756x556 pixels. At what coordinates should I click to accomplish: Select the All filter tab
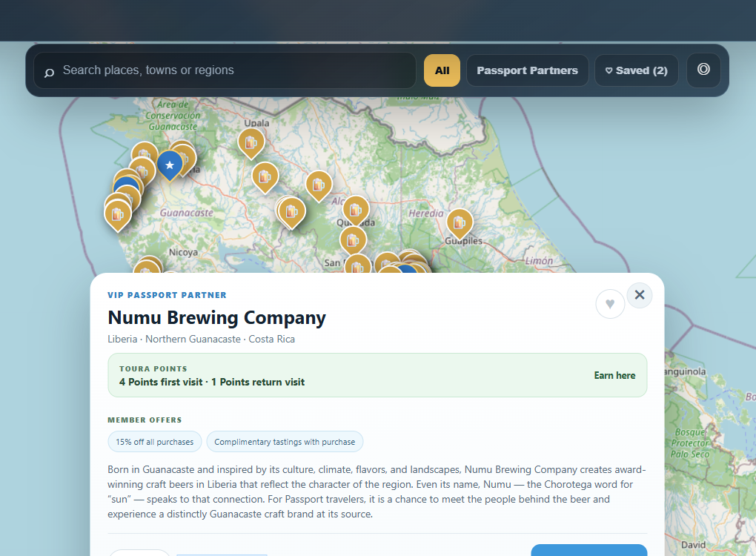(x=442, y=70)
